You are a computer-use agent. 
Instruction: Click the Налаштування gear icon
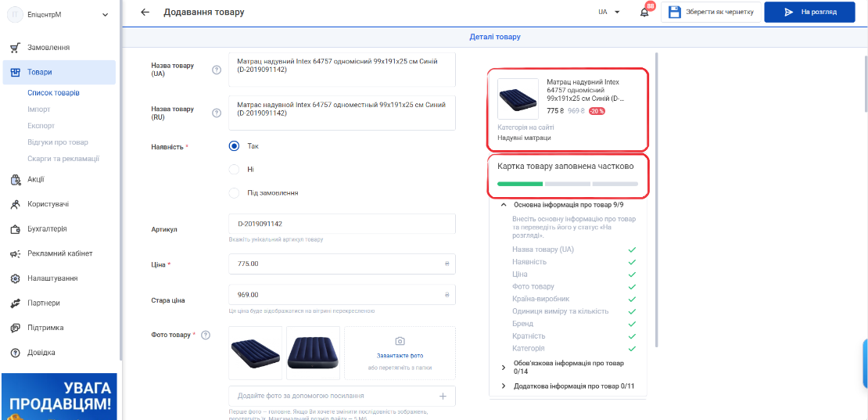click(x=16, y=278)
